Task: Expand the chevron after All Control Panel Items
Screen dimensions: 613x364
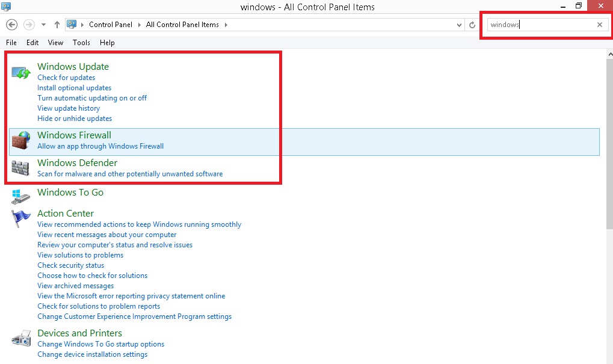Action: click(x=226, y=25)
